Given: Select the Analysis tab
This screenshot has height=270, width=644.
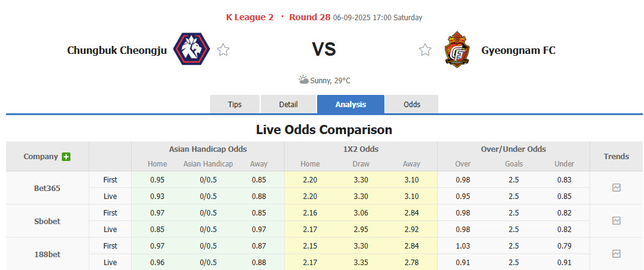Looking at the screenshot, I should (351, 105).
